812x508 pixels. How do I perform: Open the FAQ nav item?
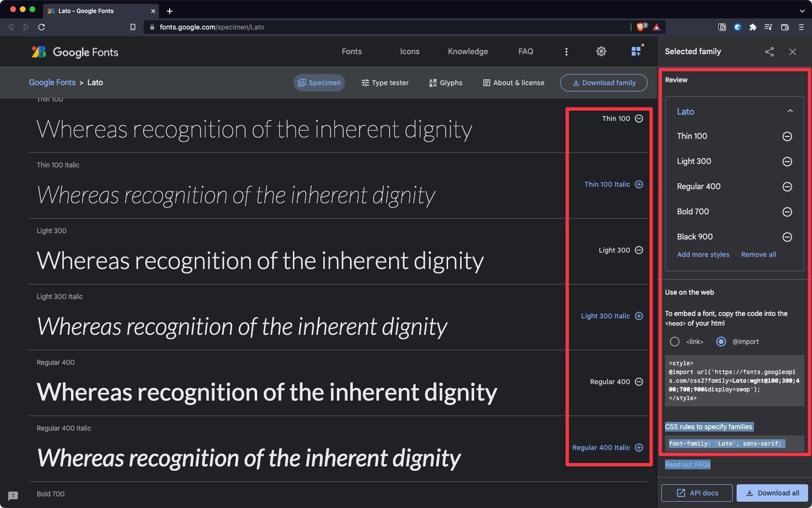(526, 52)
